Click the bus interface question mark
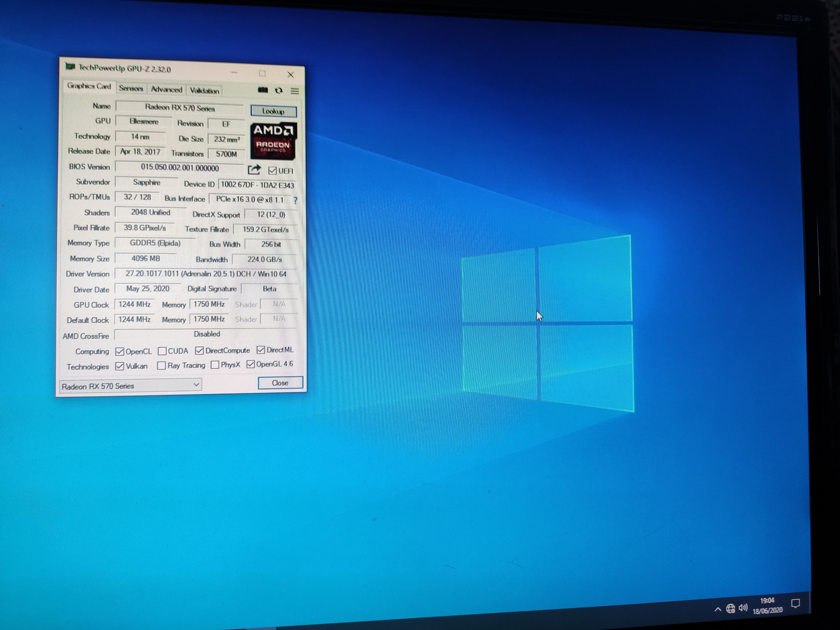The height and width of the screenshot is (630, 840). (295, 200)
